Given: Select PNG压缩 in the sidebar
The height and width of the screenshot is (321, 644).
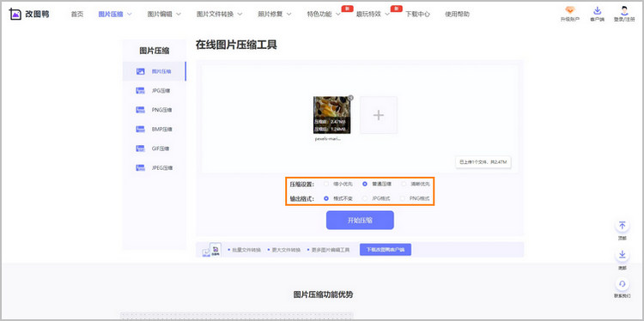Looking at the screenshot, I should (x=155, y=110).
